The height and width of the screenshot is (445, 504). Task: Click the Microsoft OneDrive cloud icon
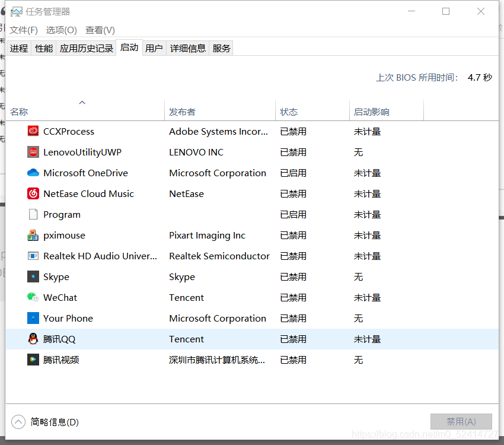(33, 173)
